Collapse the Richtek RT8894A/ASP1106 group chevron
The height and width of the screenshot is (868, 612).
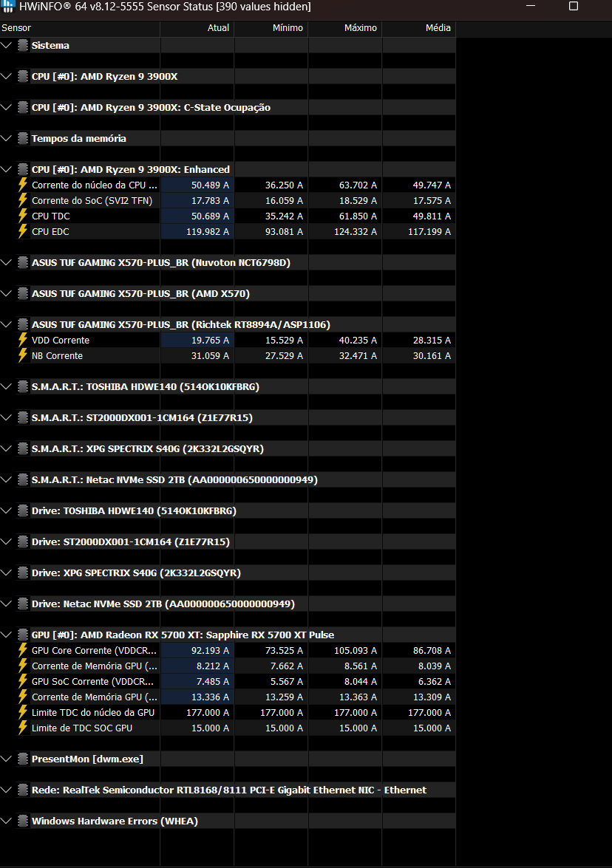pyautogui.click(x=7, y=324)
